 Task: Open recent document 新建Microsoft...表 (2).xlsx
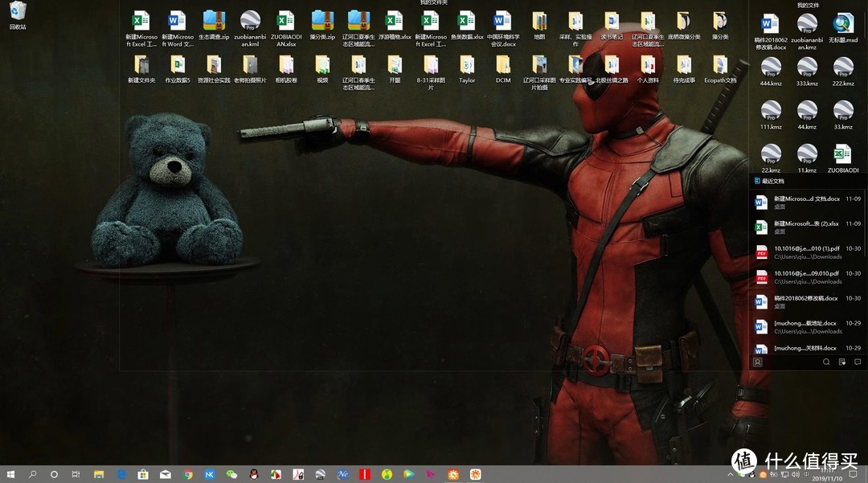pos(808,227)
